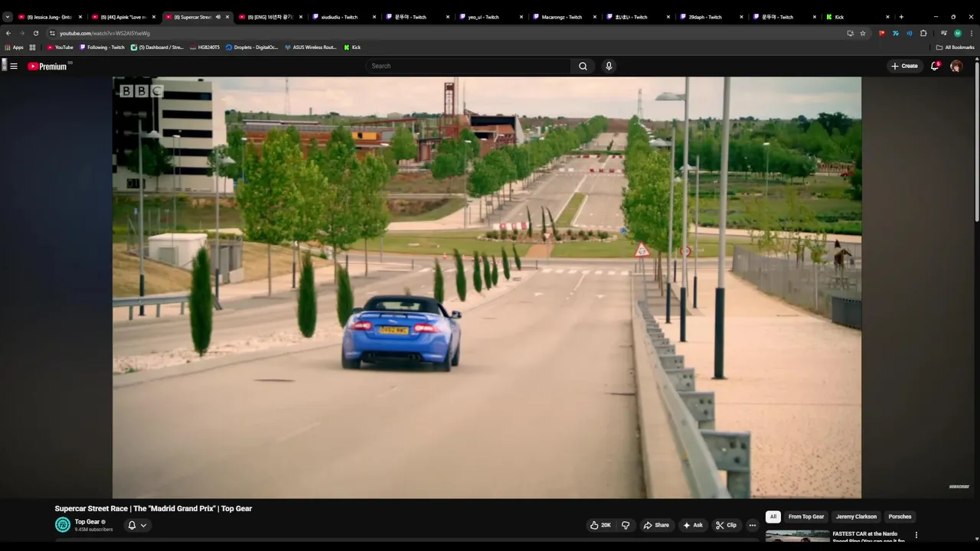The image size is (980, 551).
Task: Reload the current page
Action: (x=35, y=33)
